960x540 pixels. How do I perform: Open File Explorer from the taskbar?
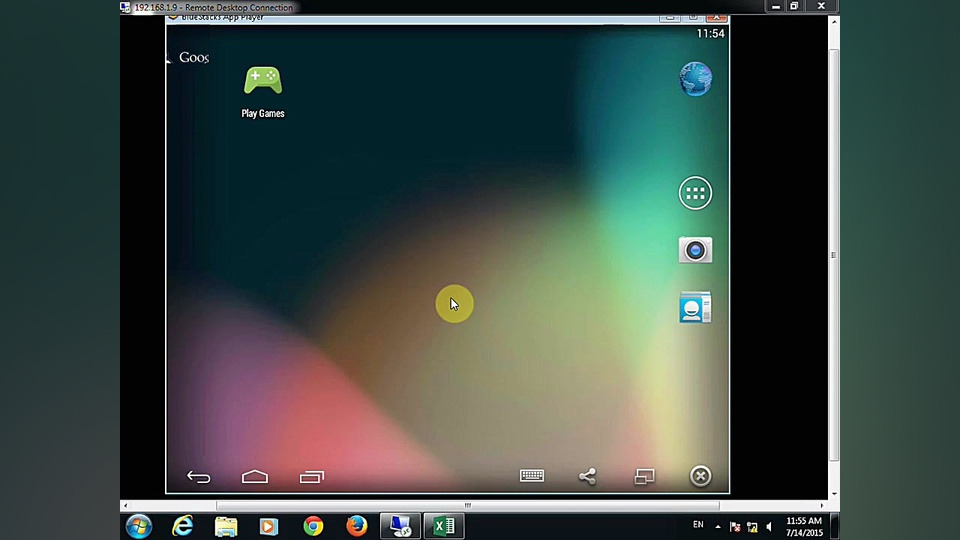[226, 527]
